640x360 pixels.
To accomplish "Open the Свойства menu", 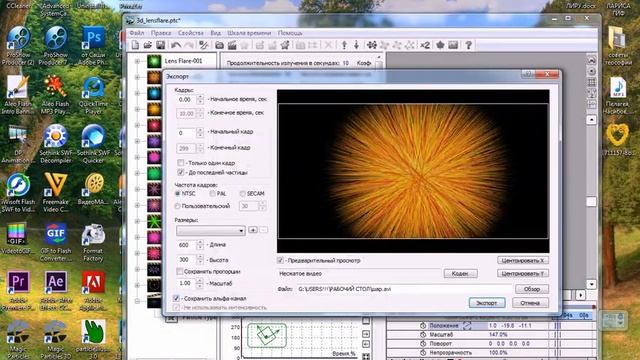I will (x=191, y=33).
